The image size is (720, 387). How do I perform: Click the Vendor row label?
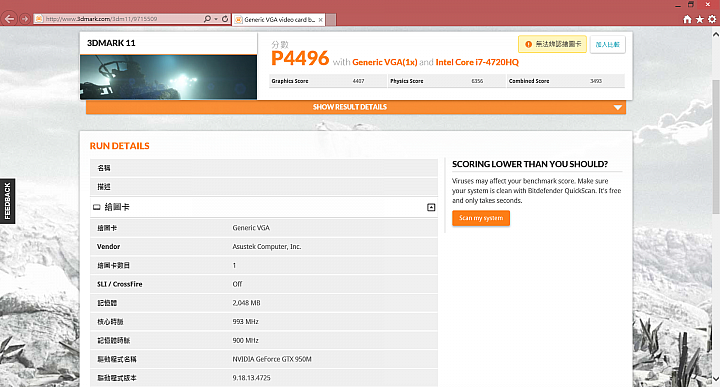pos(108,247)
